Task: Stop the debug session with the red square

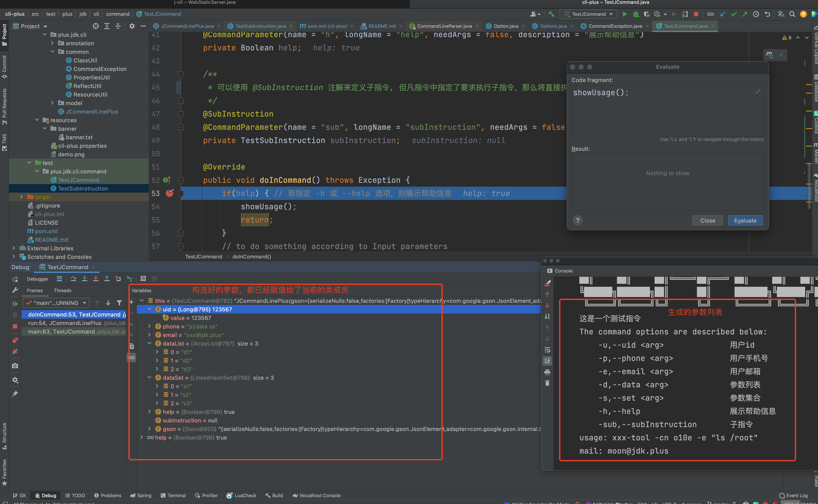Action: tap(15, 326)
